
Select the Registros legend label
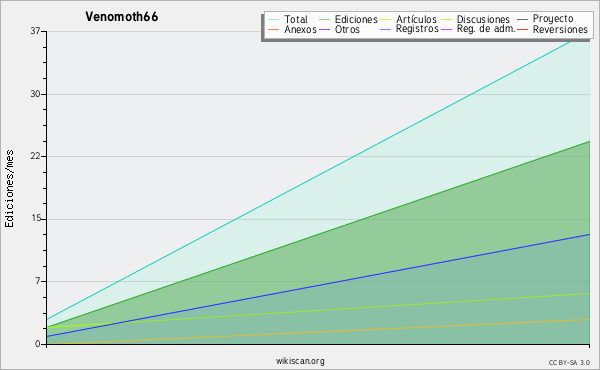point(417,29)
